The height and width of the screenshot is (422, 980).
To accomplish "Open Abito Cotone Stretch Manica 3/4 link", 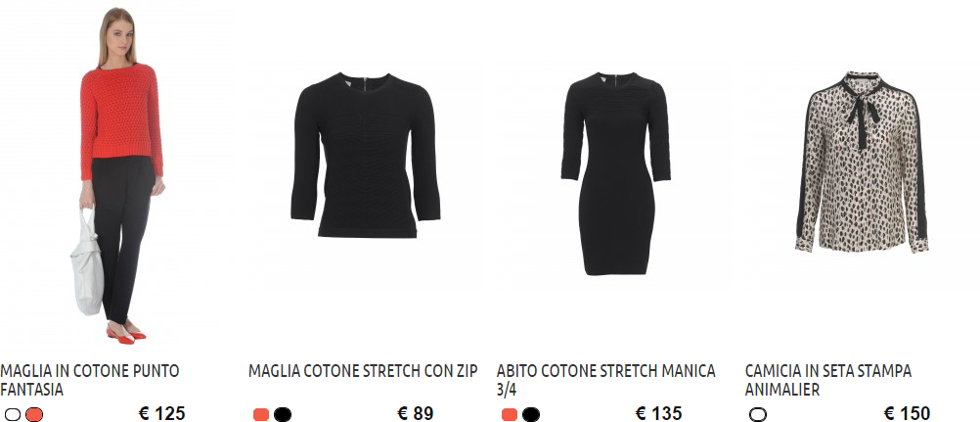I will (x=605, y=380).
